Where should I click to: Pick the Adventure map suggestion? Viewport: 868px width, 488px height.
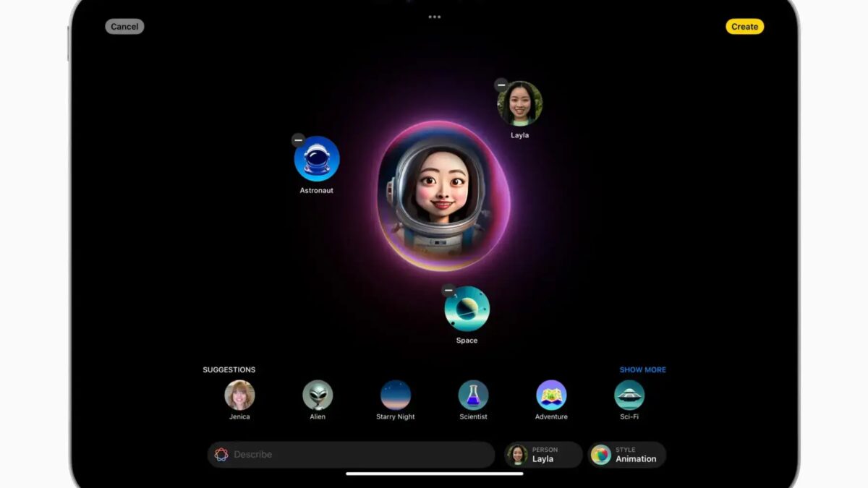pyautogui.click(x=551, y=395)
